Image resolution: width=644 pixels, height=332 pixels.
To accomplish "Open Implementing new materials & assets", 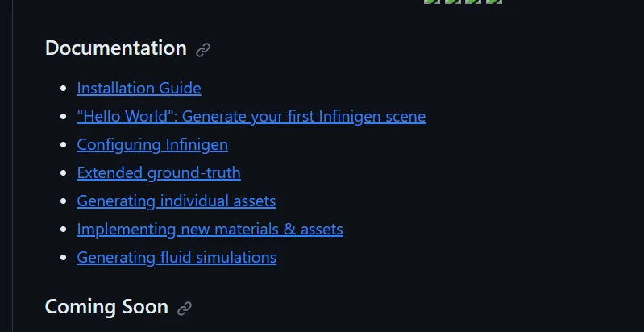I will [x=210, y=229].
